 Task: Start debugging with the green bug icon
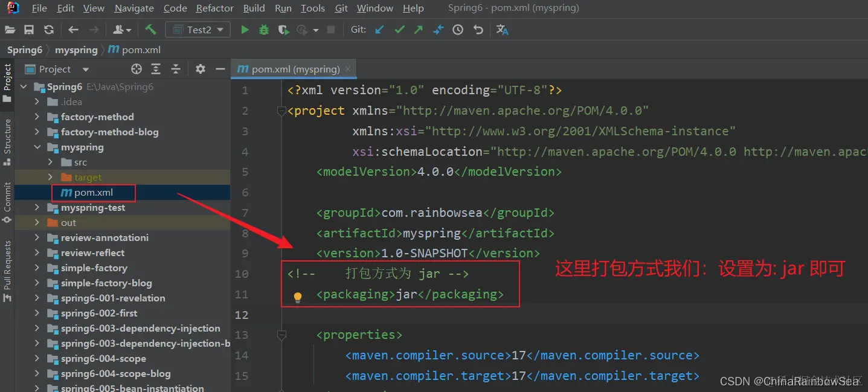(264, 30)
